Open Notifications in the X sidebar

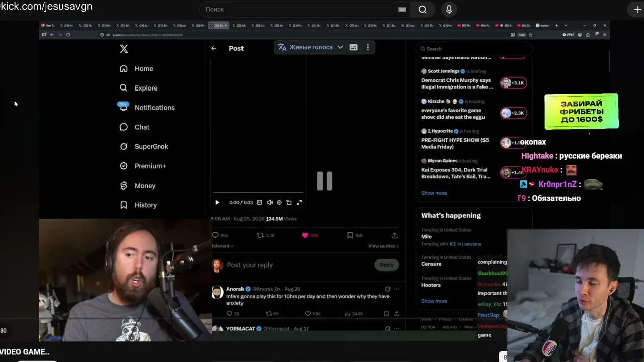click(x=147, y=108)
